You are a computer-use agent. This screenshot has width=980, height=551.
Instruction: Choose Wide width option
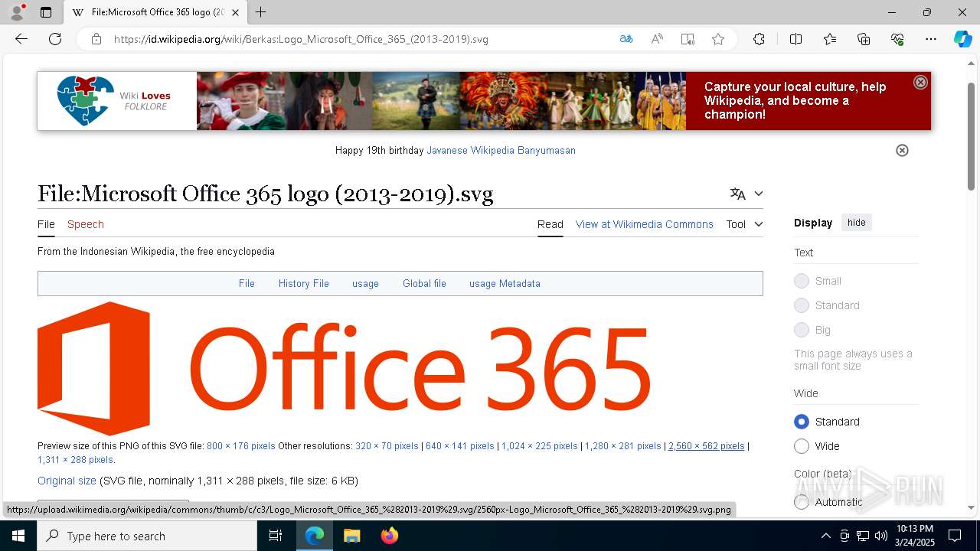point(802,446)
